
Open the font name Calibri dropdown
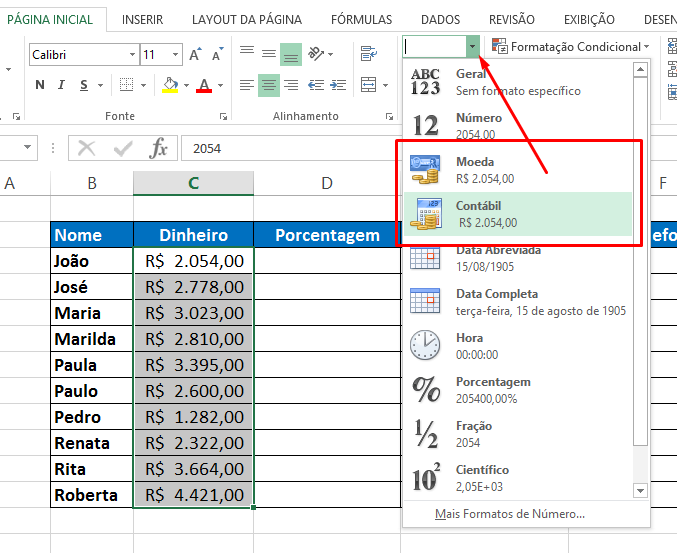tap(132, 55)
